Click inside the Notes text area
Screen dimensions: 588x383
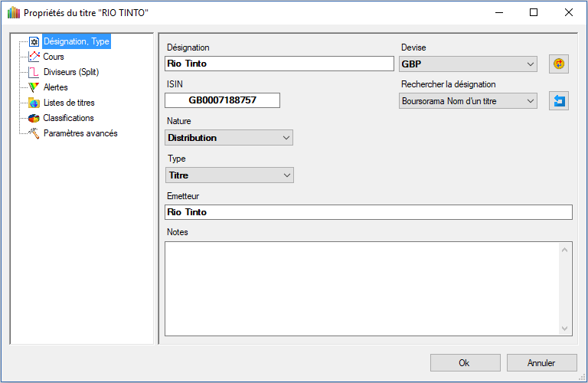coord(360,288)
